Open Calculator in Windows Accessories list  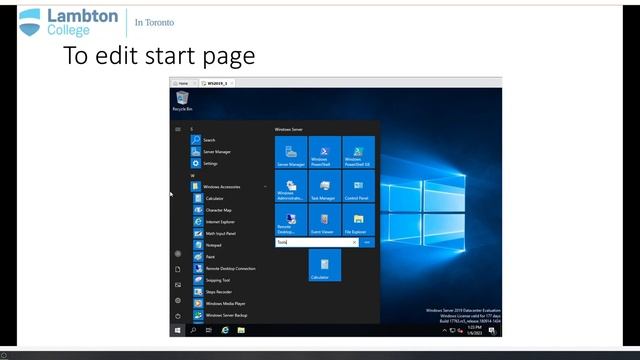pos(209,198)
